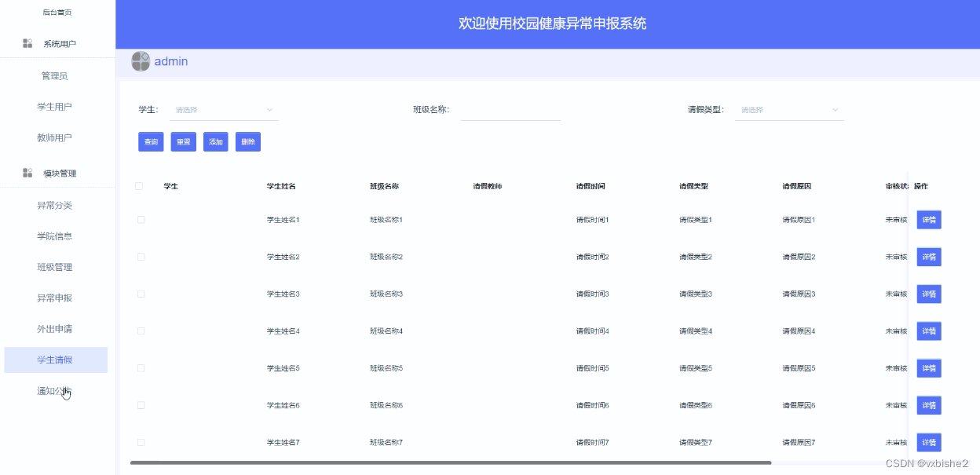Open 详情 for 学生姓名4 row
The width and height of the screenshot is (980, 475).
[x=929, y=331]
